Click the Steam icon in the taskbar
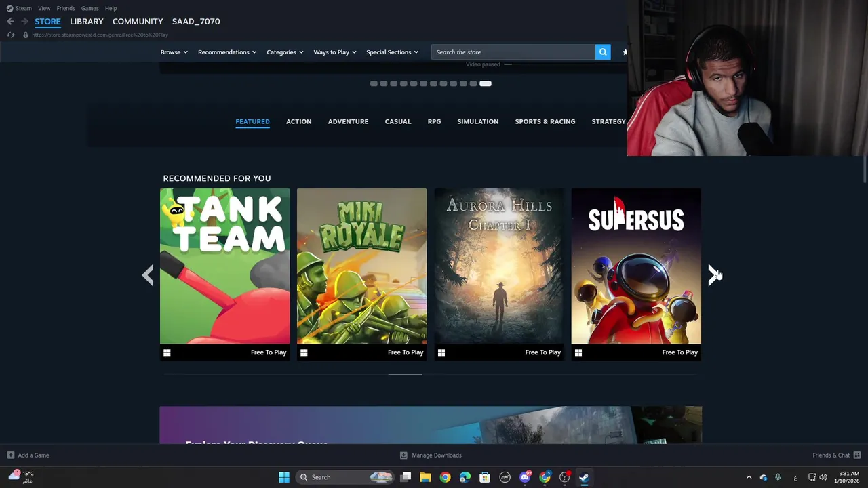The height and width of the screenshot is (488, 868). pyautogui.click(x=584, y=477)
